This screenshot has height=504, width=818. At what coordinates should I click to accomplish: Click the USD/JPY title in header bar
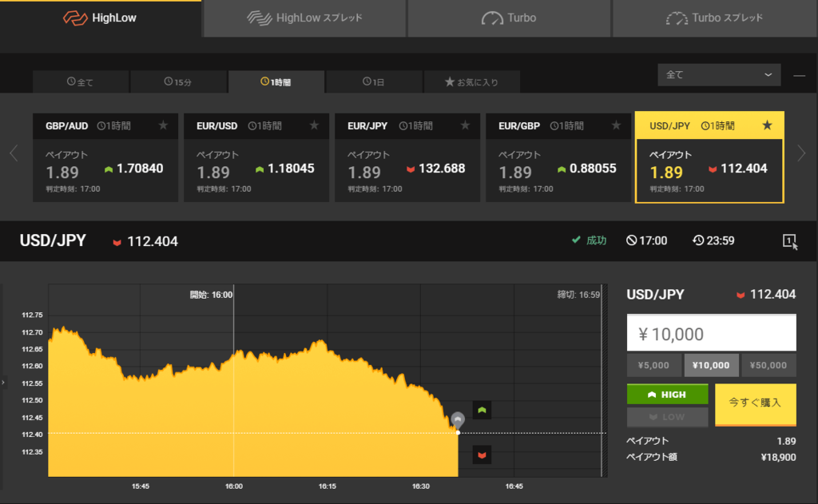pos(53,240)
